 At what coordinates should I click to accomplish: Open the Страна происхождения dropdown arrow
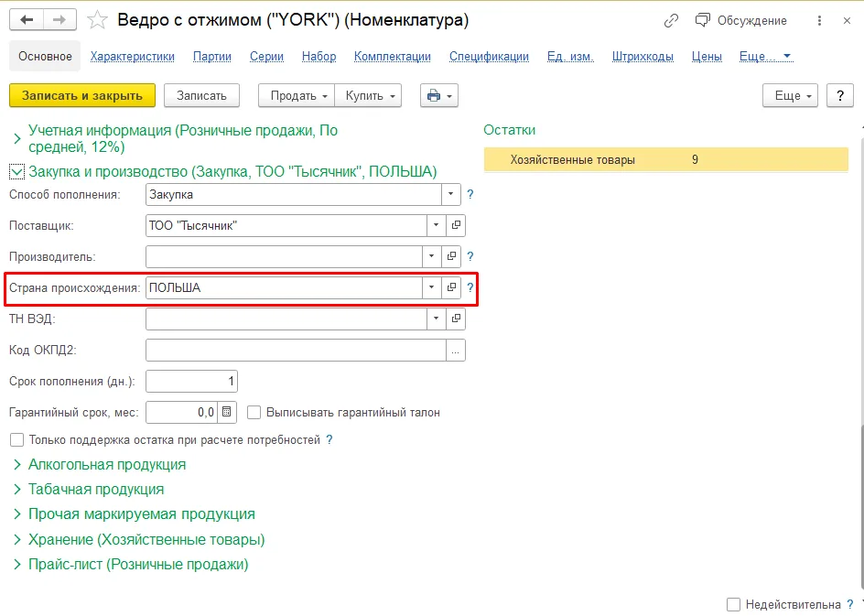(x=431, y=287)
